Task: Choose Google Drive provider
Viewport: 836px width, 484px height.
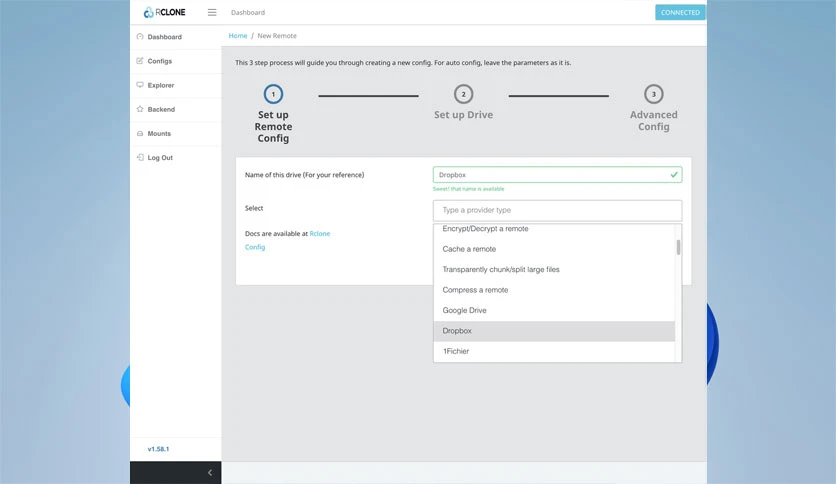Action: (554, 310)
